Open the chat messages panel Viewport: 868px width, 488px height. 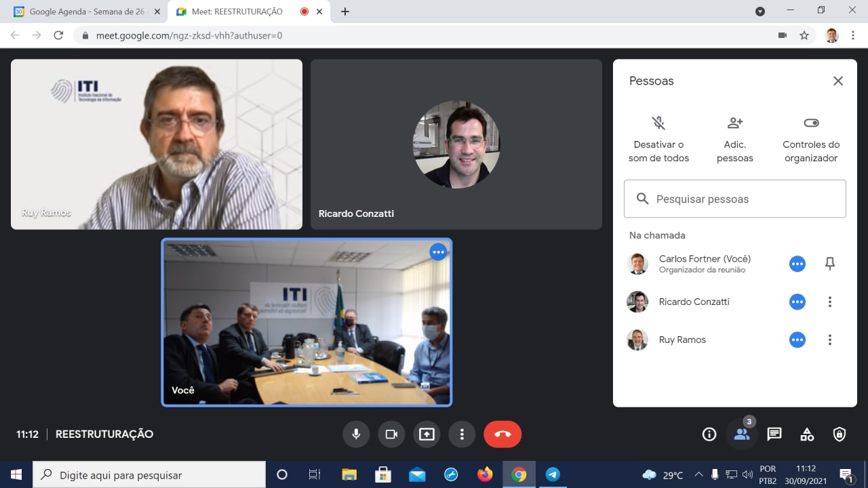pos(774,434)
